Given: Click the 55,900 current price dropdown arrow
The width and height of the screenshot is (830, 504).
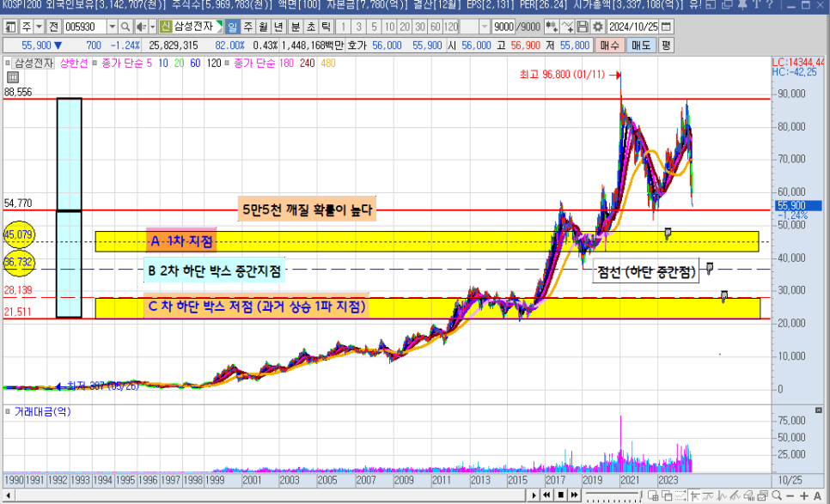Looking at the screenshot, I should 58,46.
